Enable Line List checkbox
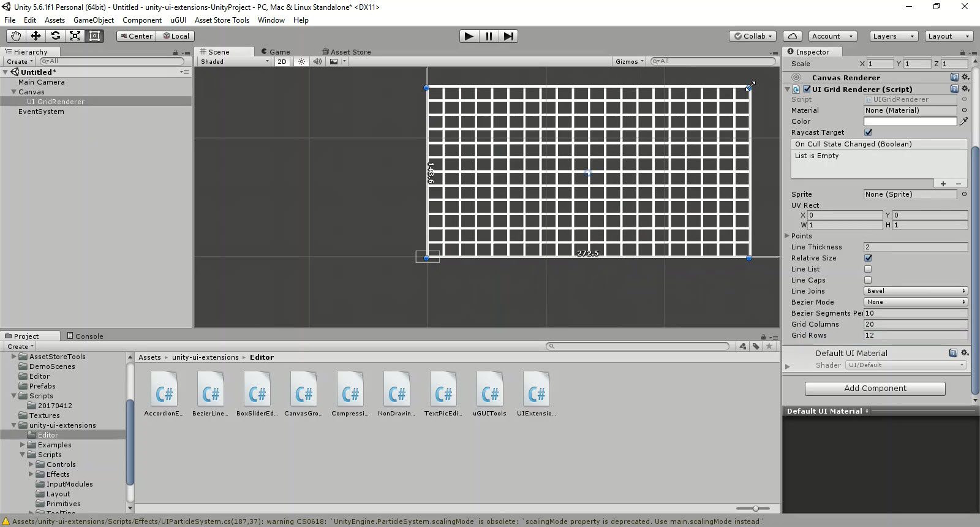The image size is (980, 527). 868,269
